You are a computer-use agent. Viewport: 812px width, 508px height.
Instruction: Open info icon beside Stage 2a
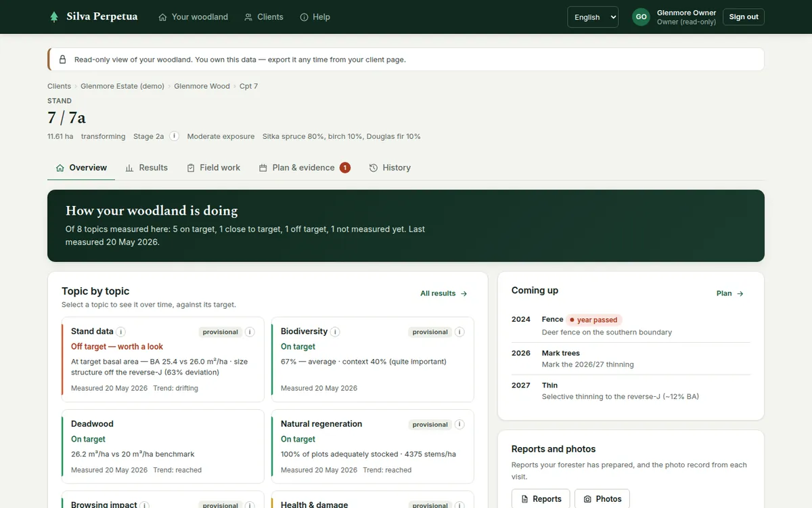coord(174,136)
